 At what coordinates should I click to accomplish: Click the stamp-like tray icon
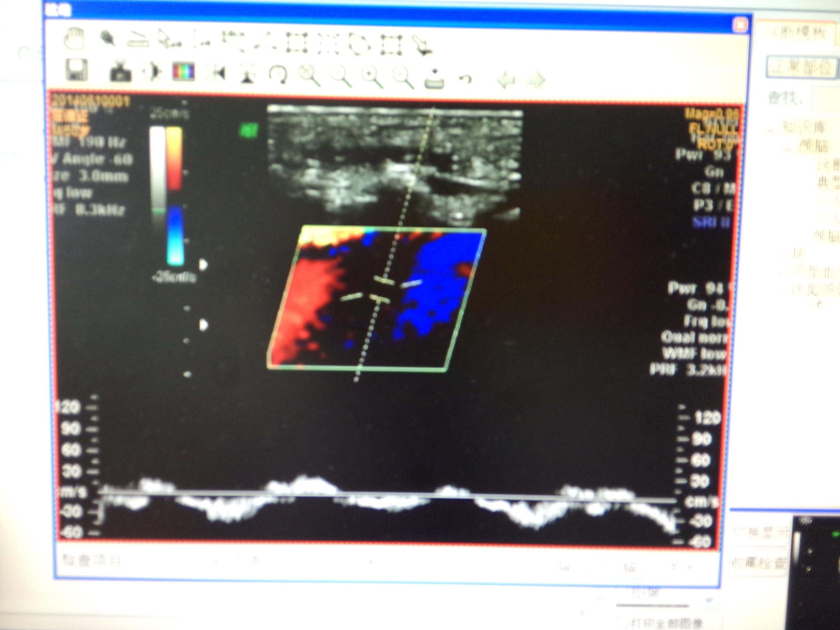click(x=434, y=78)
